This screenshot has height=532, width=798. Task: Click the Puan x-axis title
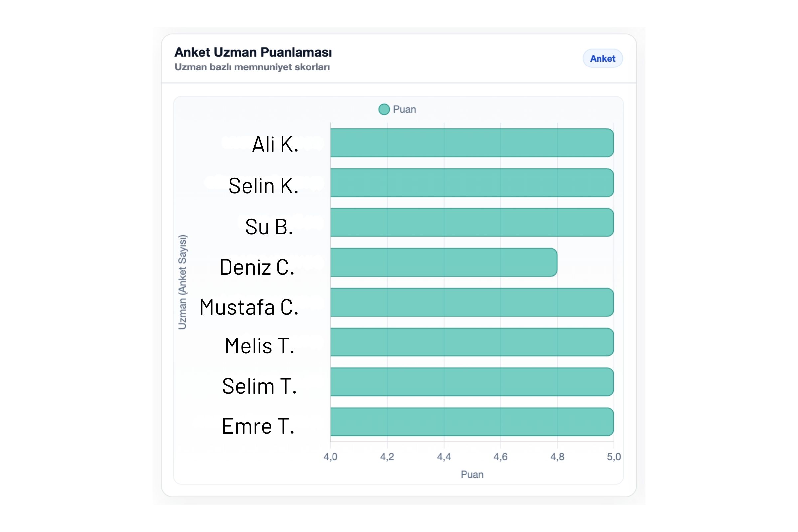(472, 475)
